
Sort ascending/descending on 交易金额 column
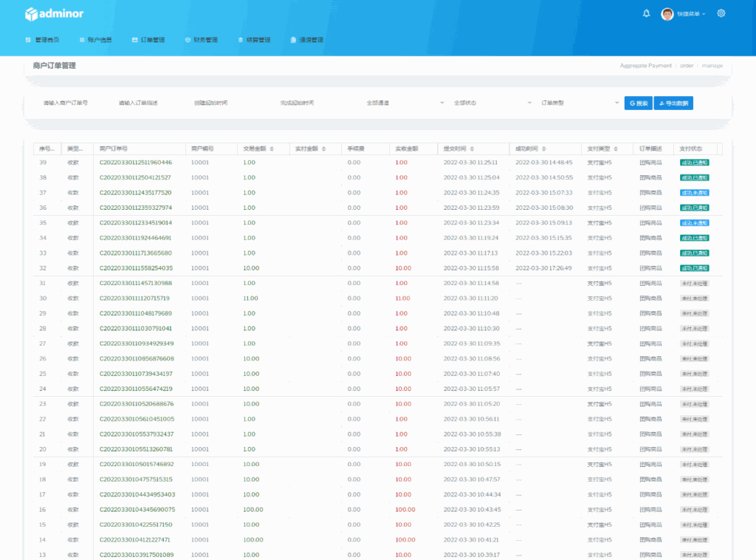272,148
